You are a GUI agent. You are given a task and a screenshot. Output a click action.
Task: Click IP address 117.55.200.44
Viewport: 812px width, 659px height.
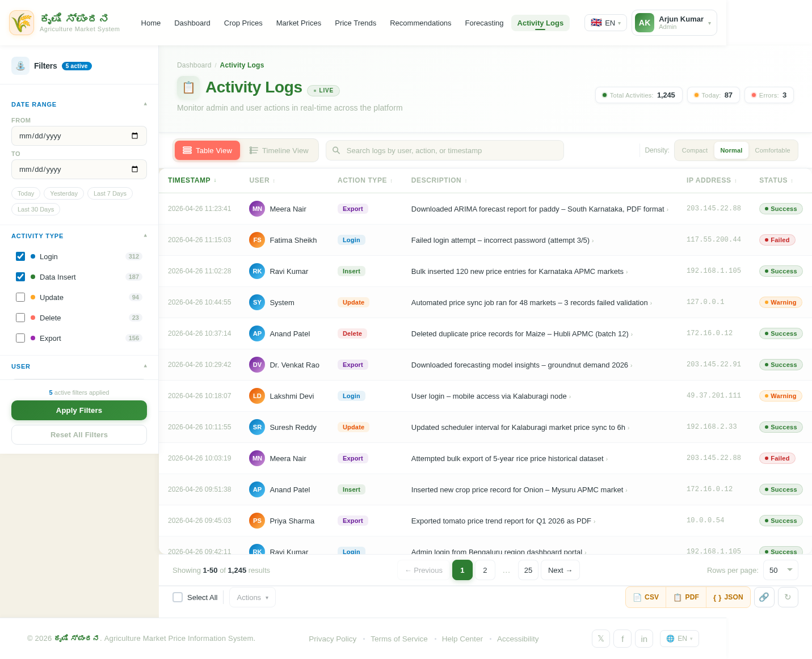pyautogui.click(x=714, y=240)
